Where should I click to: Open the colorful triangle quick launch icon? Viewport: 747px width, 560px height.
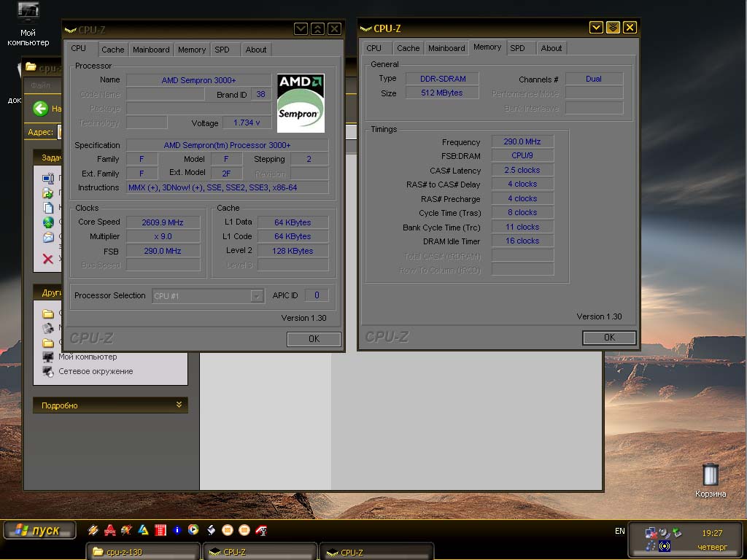143,529
